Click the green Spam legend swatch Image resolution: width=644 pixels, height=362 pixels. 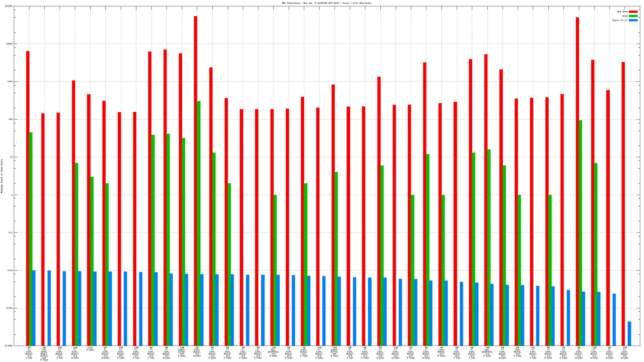pyautogui.click(x=633, y=16)
